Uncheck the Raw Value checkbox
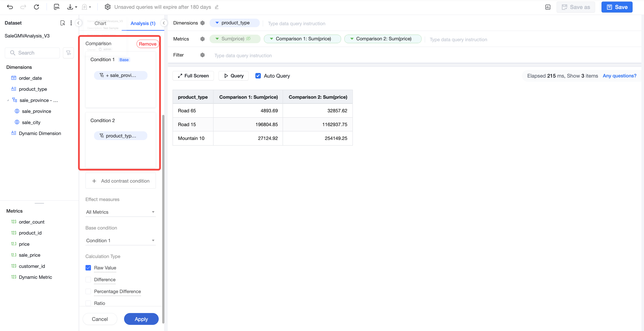Viewport: 644px width, 331px height. coord(88,268)
